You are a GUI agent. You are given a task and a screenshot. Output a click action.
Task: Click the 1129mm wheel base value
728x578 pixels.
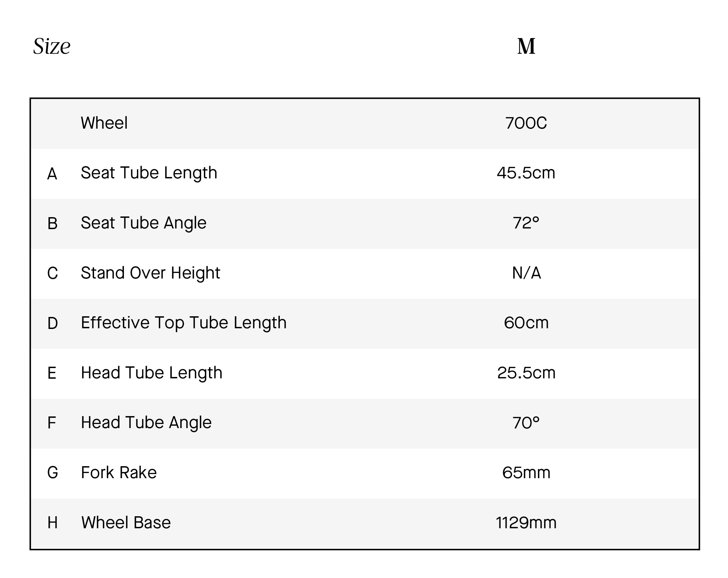(526, 523)
